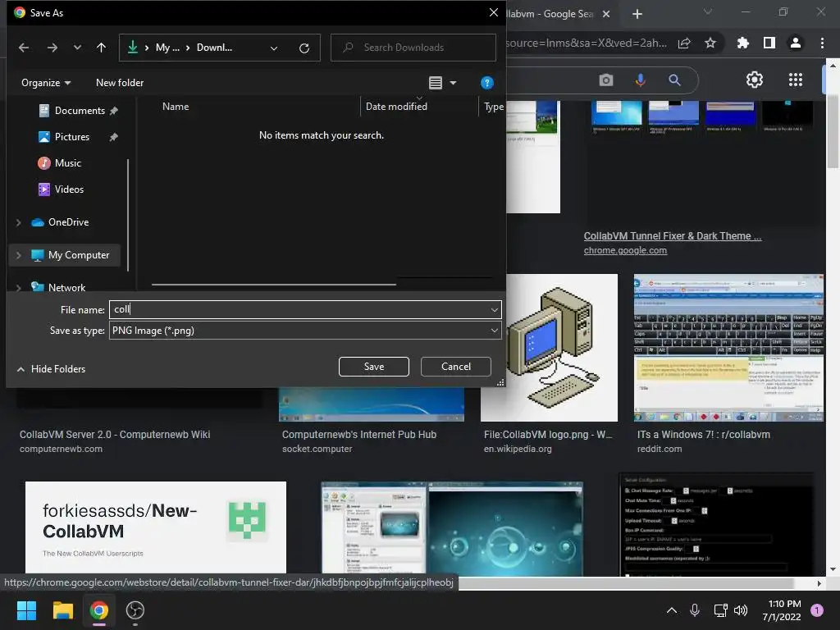The image size is (840, 630).
Task: Open a new Chrome tab
Action: click(x=637, y=14)
